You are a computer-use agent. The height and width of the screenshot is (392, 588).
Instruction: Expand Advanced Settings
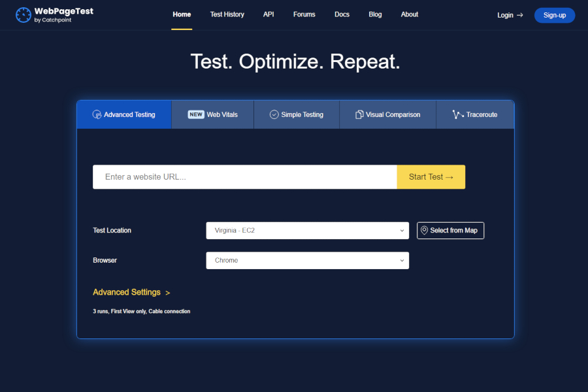tap(127, 292)
